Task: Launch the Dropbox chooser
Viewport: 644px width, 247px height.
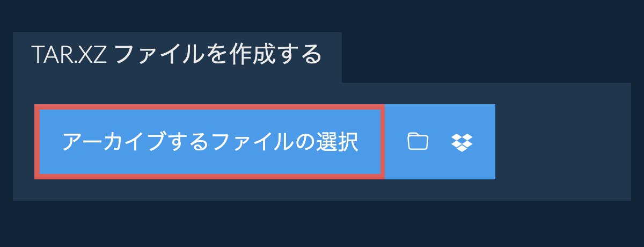Action: (462, 142)
